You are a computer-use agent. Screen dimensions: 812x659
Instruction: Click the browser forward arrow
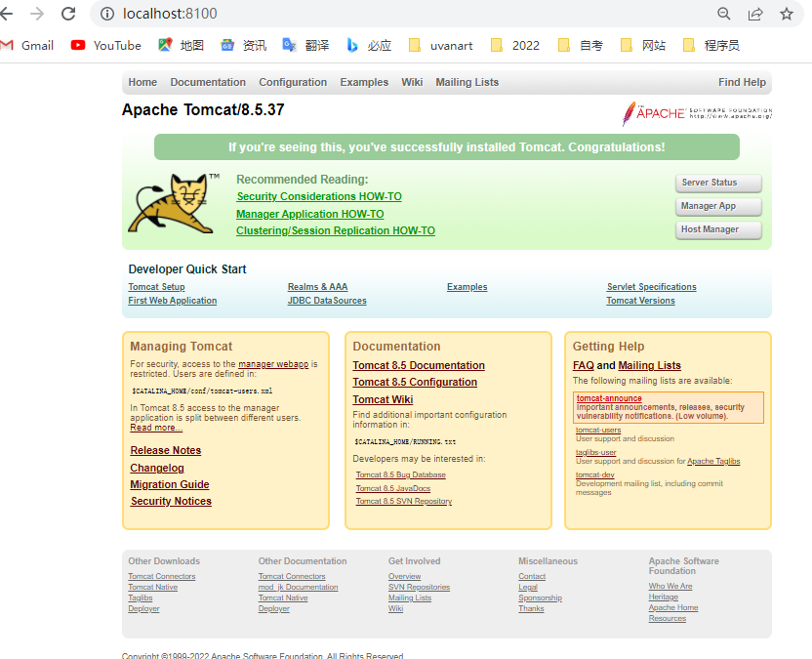click(37, 14)
